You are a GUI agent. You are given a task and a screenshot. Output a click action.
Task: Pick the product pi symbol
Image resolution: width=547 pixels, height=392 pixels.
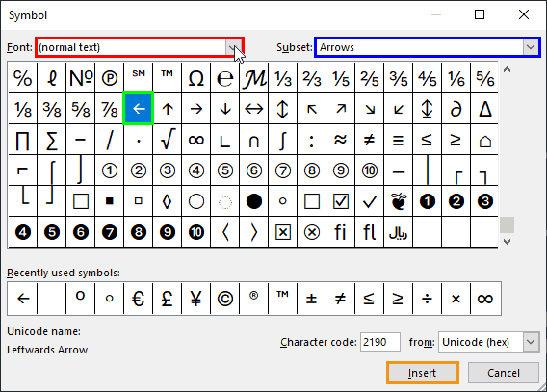pyautogui.click(x=23, y=140)
